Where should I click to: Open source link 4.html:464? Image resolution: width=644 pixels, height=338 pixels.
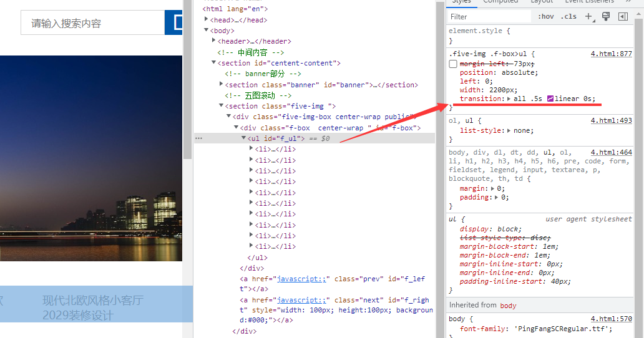[611, 152]
